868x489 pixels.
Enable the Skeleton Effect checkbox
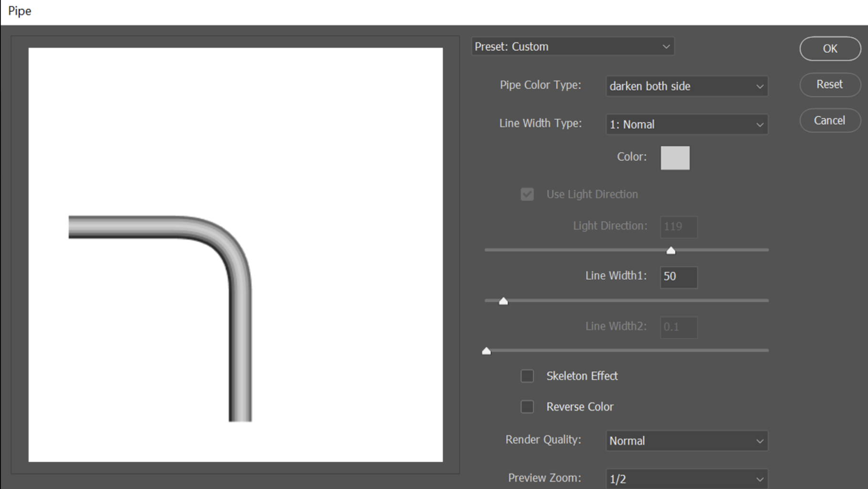(x=527, y=376)
